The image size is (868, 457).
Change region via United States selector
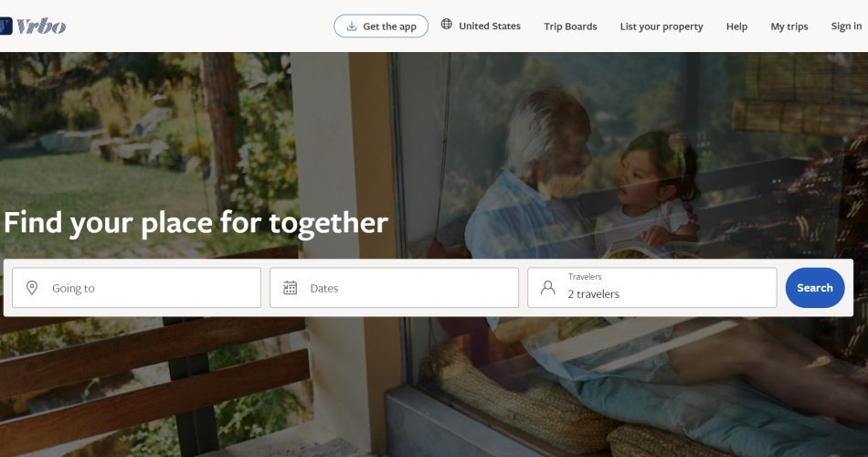coord(481,26)
